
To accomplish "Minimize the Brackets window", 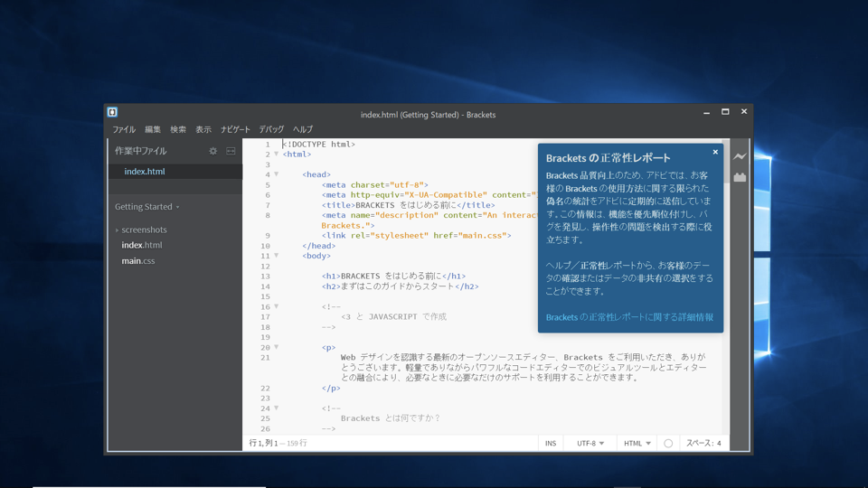I will (x=706, y=112).
